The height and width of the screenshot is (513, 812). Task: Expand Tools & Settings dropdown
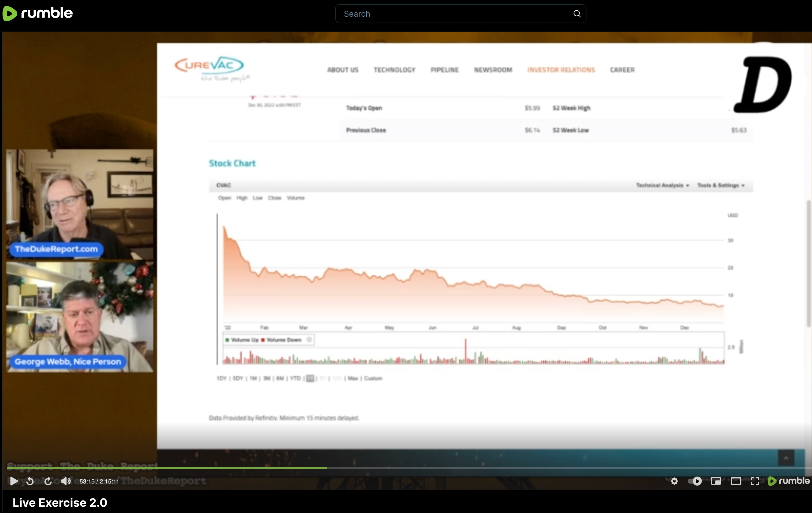coord(721,185)
